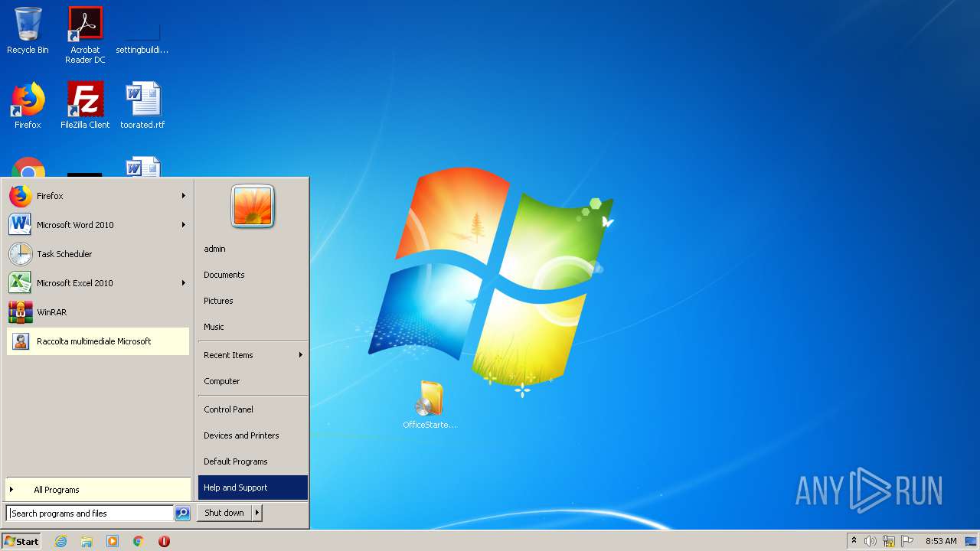980x551 pixels.
Task: Open Internet Explorer from taskbar
Action: pyautogui.click(x=60, y=541)
